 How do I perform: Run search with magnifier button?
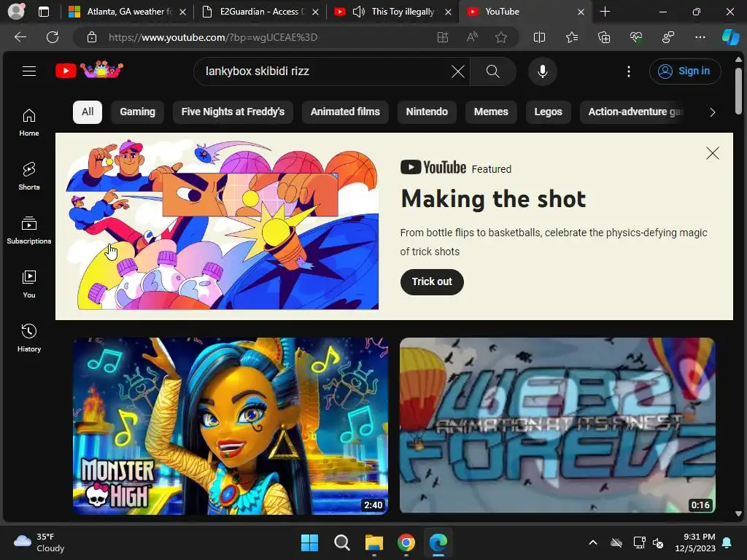(x=492, y=71)
